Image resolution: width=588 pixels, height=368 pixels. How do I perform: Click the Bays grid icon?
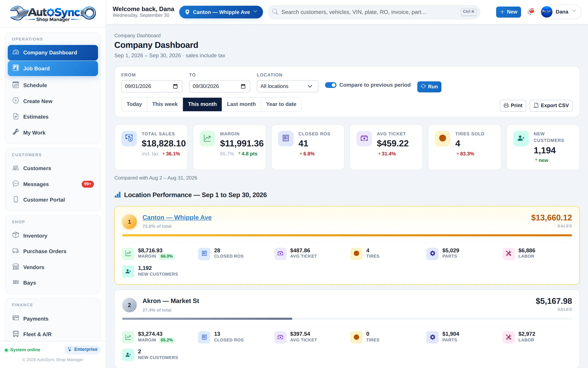[x=16, y=282]
